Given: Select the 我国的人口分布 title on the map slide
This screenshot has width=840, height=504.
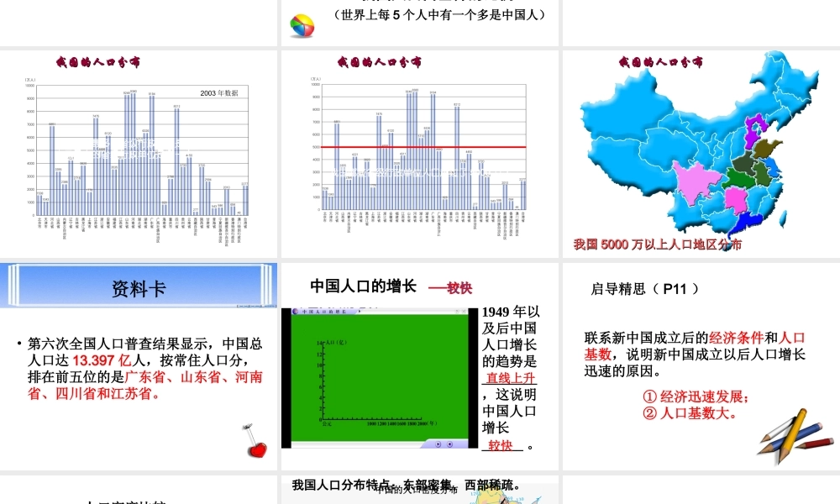Looking at the screenshot, I should (660, 62).
